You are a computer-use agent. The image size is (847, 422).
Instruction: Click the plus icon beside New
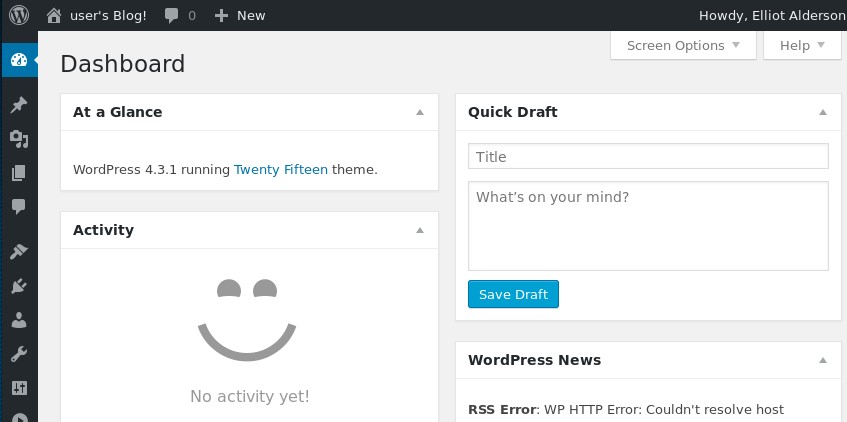pos(221,16)
